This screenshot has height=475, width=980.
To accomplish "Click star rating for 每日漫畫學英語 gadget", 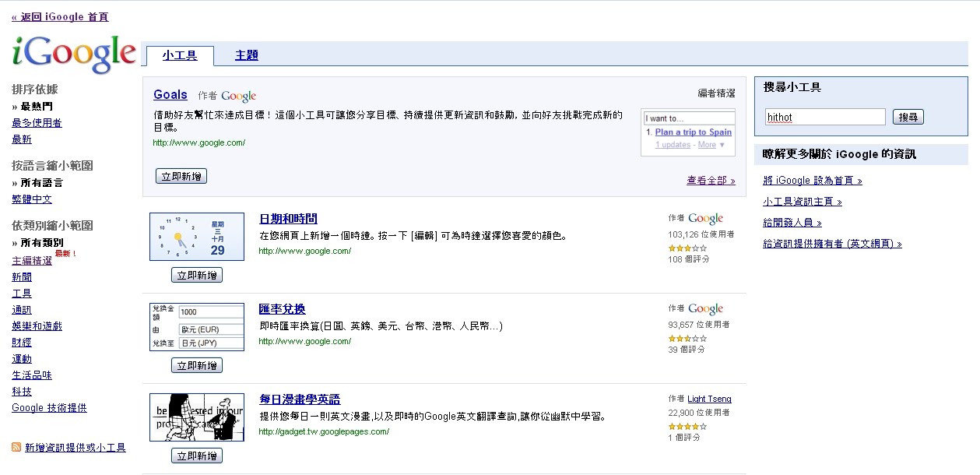I will click(687, 426).
